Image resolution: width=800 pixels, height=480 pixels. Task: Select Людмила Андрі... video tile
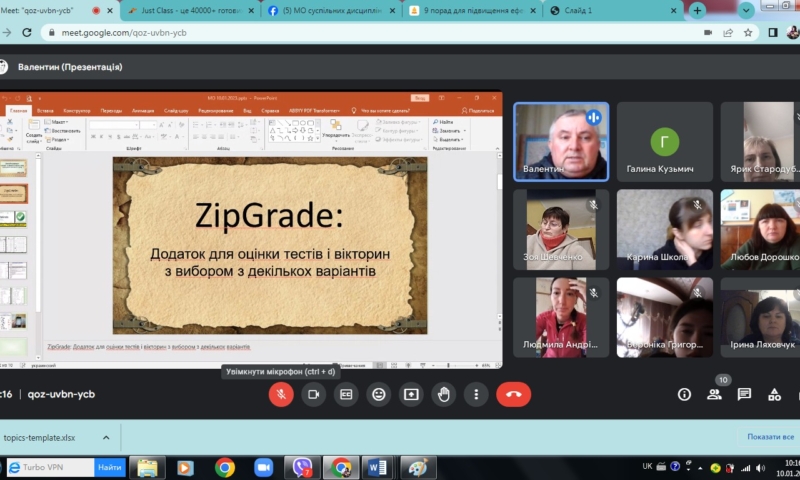pos(561,317)
